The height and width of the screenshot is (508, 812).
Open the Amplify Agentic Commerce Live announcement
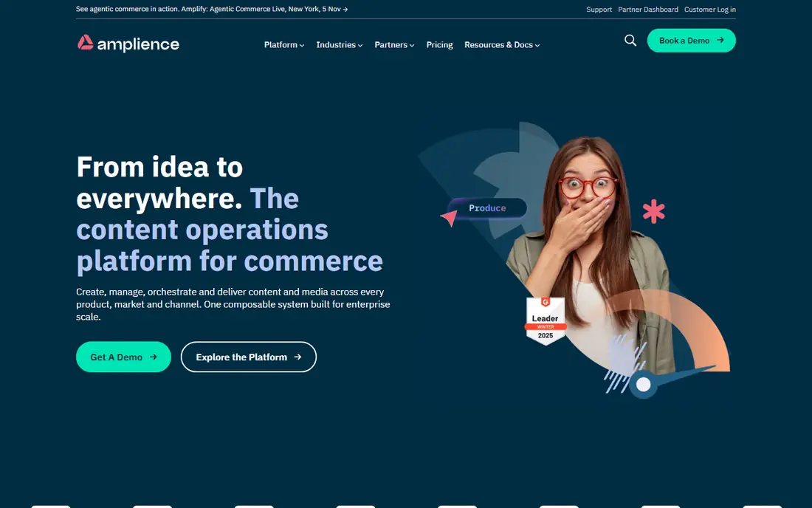pos(212,10)
